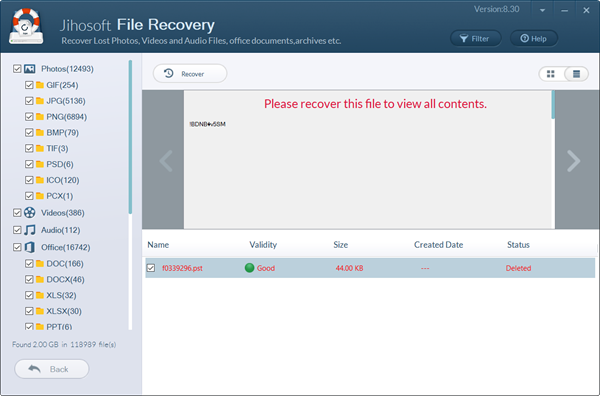Sort by Validity column header
Viewport: 600px width, 396px height.
pyautogui.click(x=263, y=245)
